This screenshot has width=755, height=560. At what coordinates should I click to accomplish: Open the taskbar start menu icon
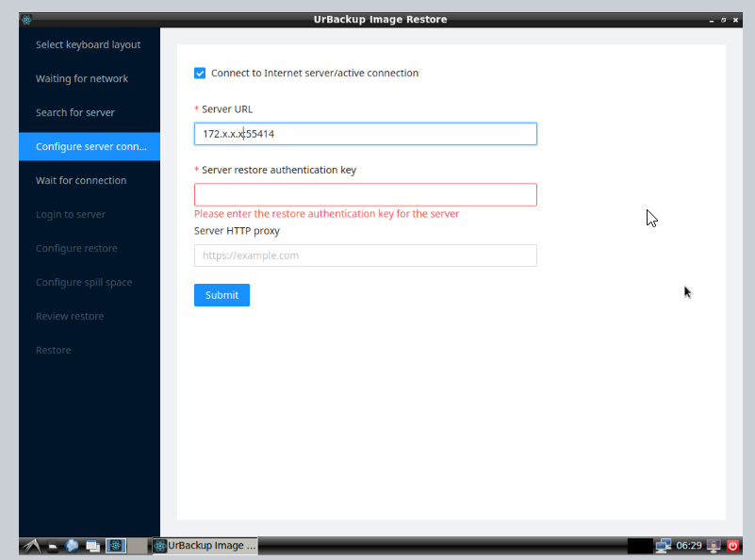pyautogui.click(x=32, y=546)
